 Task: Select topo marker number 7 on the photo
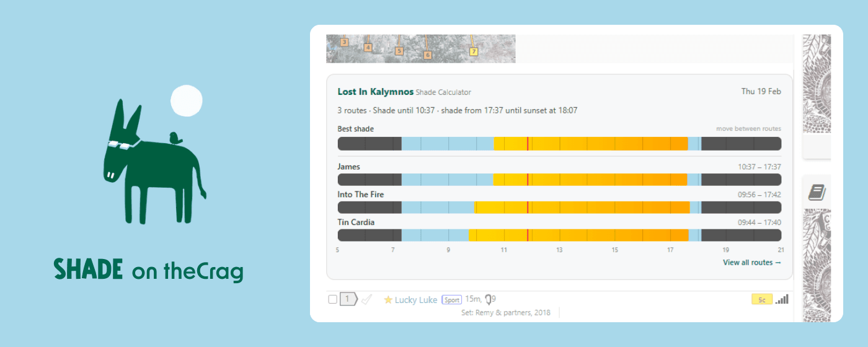pos(474,52)
